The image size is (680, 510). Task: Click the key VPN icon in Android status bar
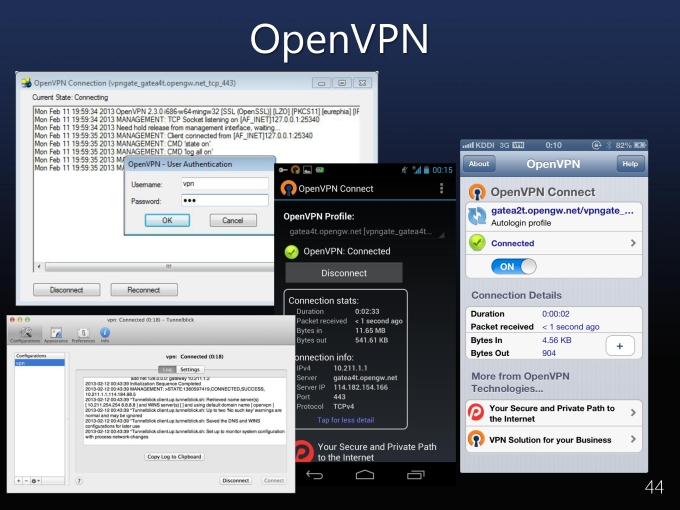tap(283, 170)
